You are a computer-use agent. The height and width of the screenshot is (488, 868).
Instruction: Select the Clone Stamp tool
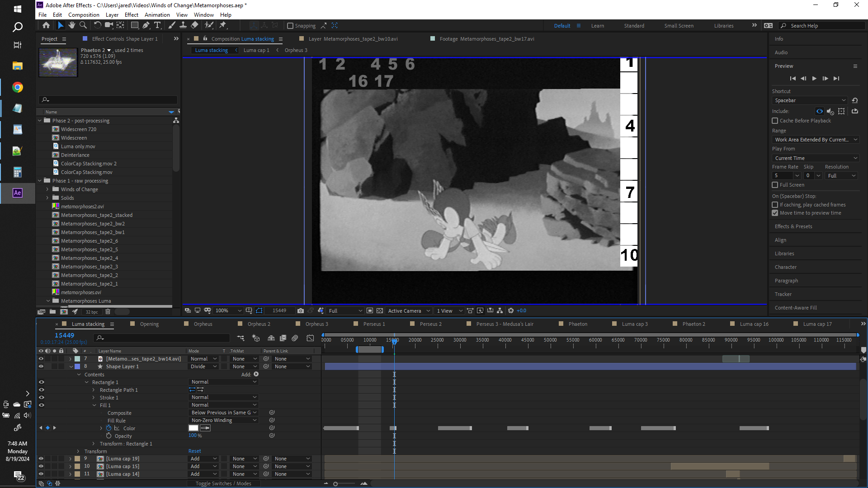click(183, 25)
